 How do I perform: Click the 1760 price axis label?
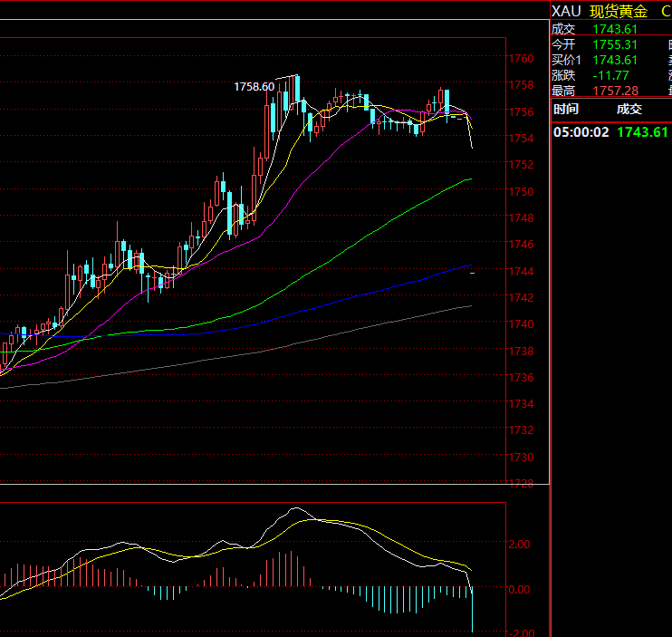point(521,58)
